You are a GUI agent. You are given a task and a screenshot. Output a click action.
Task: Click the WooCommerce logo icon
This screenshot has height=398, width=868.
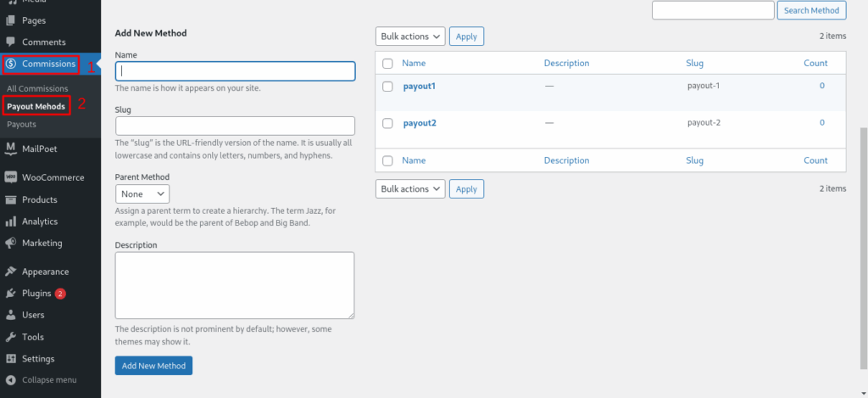tap(11, 177)
